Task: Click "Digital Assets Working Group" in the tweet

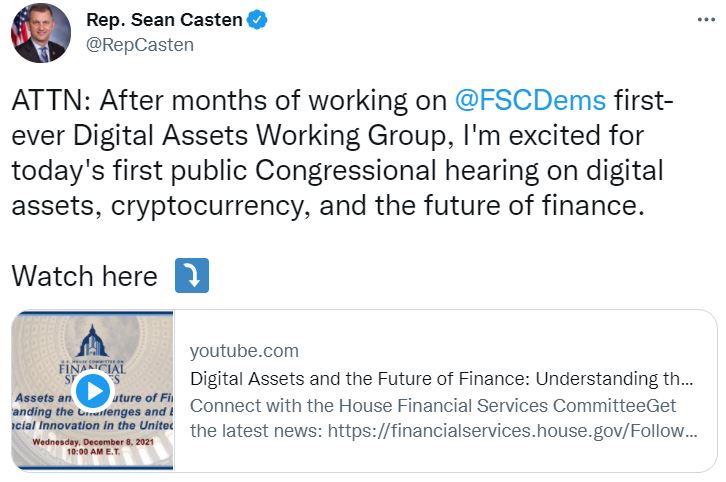Action: 248,133
